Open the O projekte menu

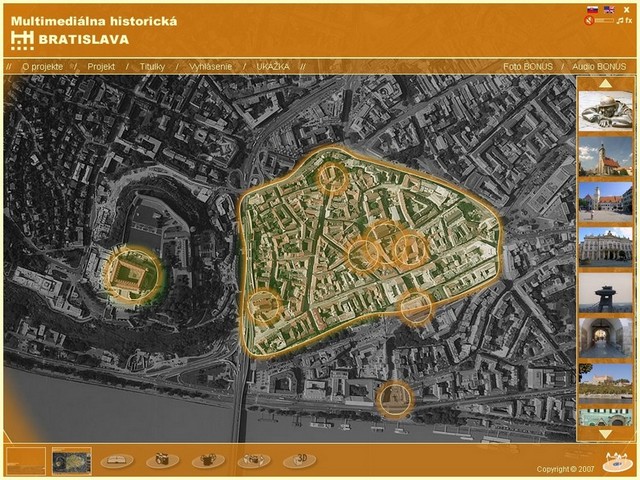pos(43,67)
